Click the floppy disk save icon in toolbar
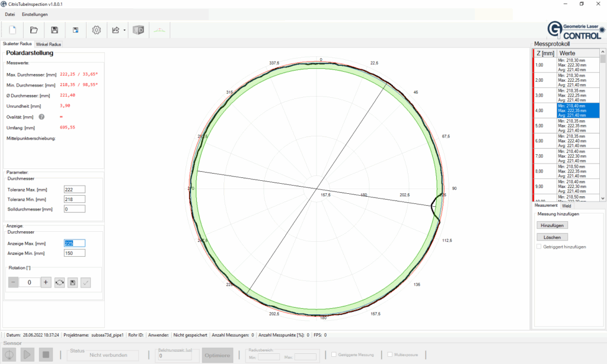Image resolution: width=607 pixels, height=364 pixels. (55, 30)
